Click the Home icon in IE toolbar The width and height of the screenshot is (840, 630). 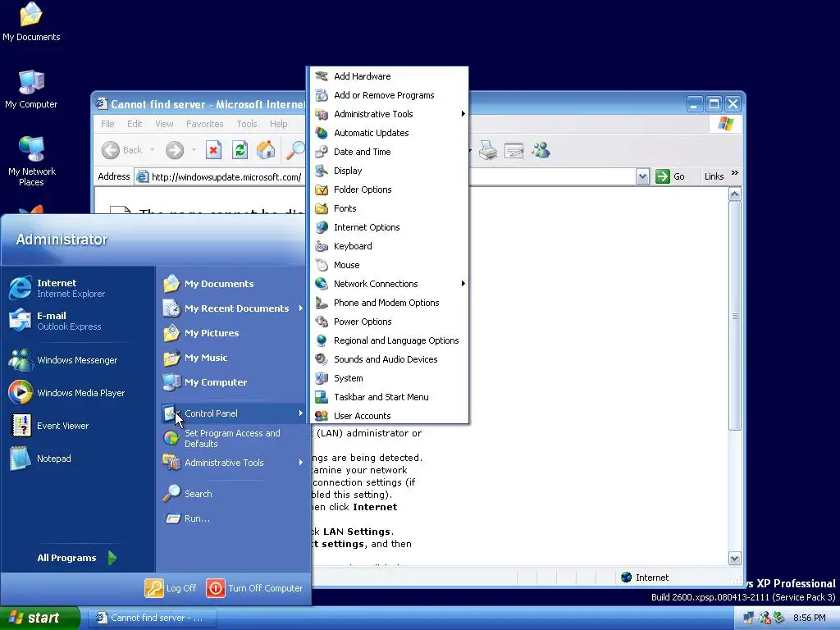(x=266, y=150)
